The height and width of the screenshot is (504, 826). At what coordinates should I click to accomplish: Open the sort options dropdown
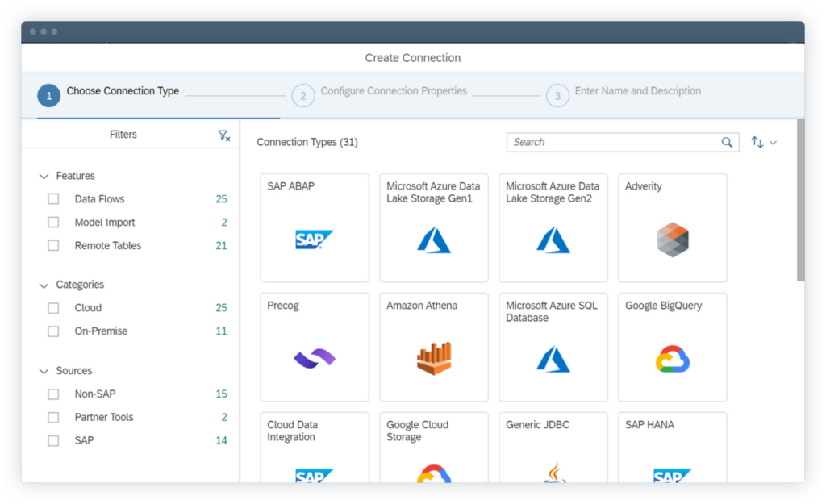[763, 141]
